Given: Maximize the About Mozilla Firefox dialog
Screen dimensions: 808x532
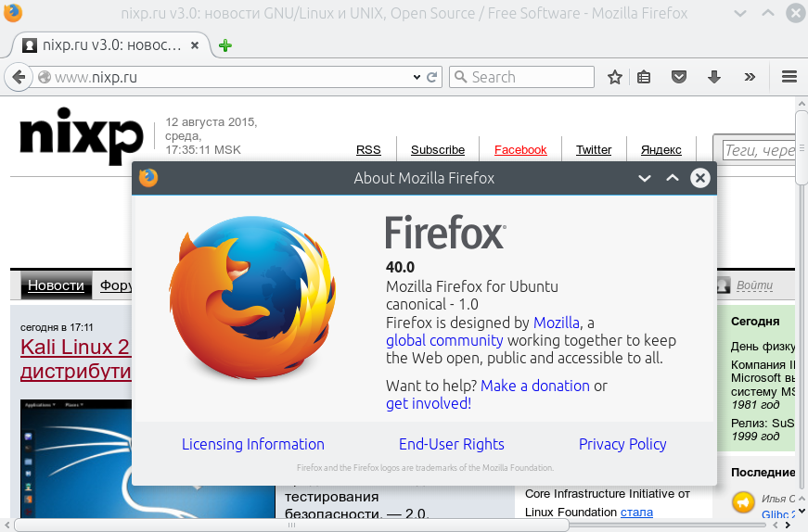Looking at the screenshot, I should [672, 178].
